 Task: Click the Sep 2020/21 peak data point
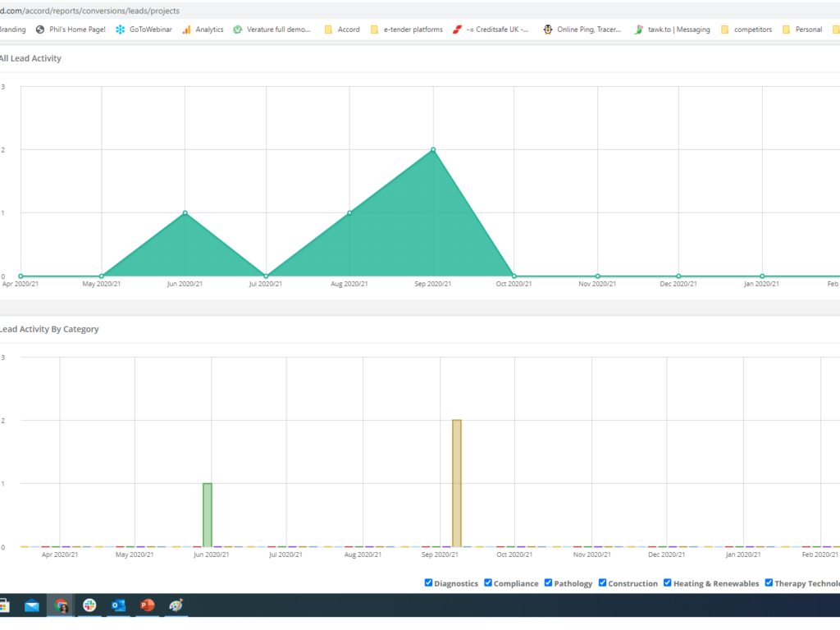coord(433,149)
